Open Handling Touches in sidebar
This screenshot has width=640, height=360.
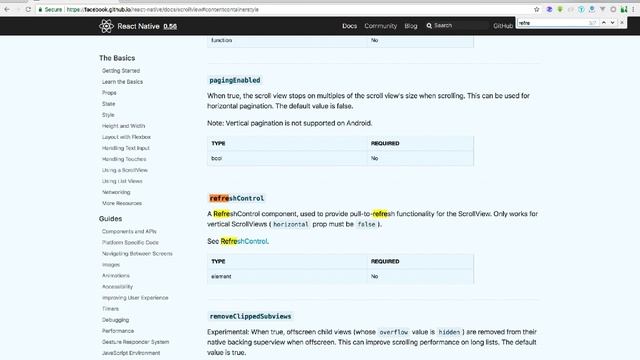click(124, 159)
